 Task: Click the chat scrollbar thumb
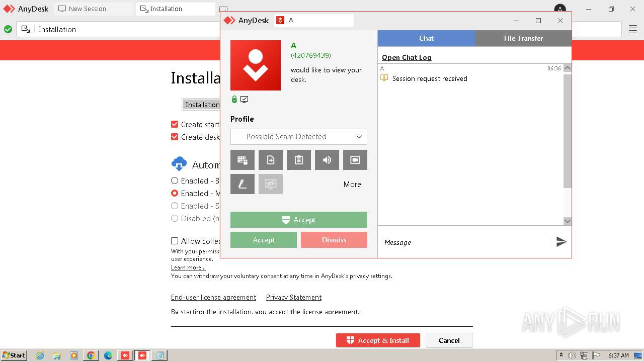click(x=568, y=131)
